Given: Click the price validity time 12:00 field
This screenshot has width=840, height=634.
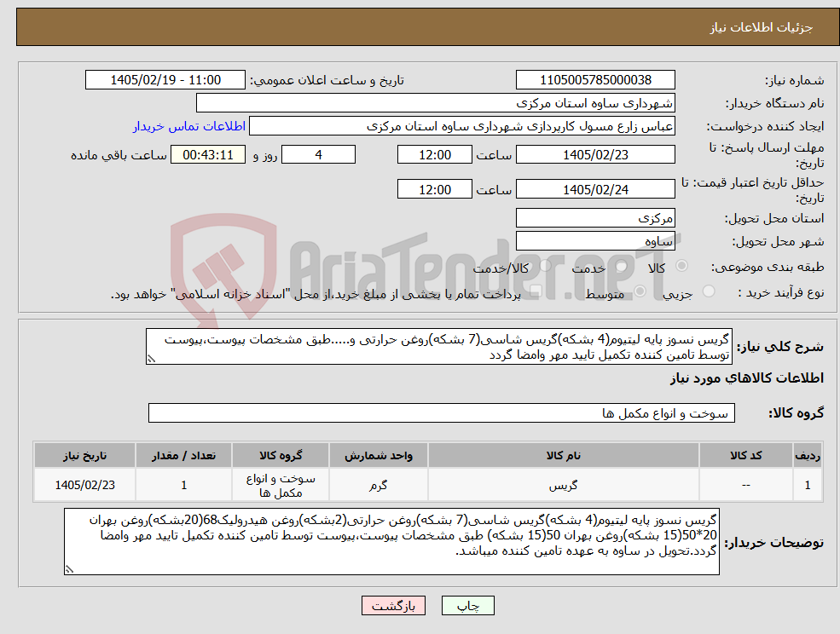Looking at the screenshot, I should [434, 189].
